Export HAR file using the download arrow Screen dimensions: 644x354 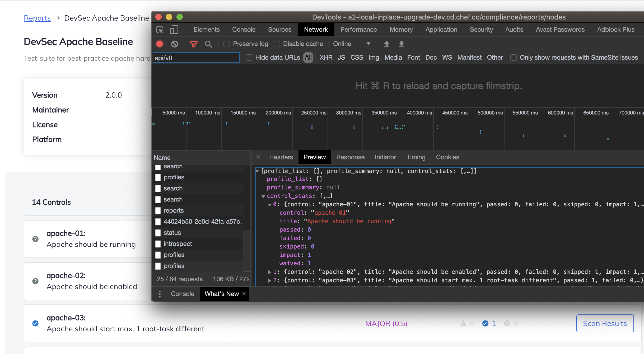(401, 44)
